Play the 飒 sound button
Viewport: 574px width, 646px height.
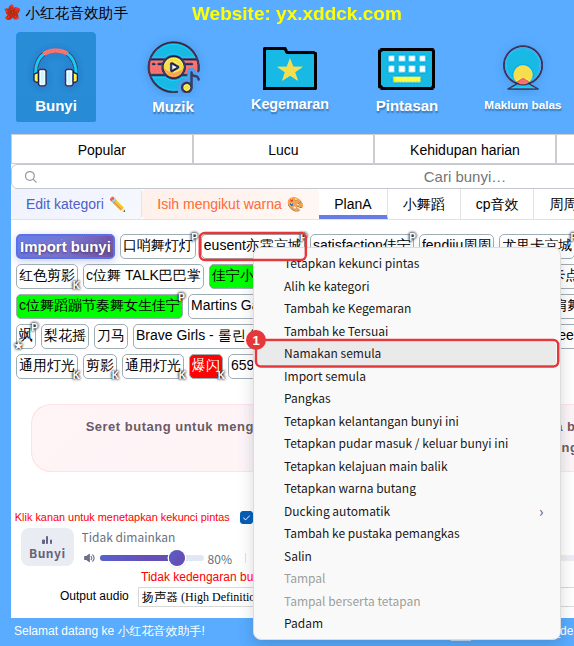26,336
